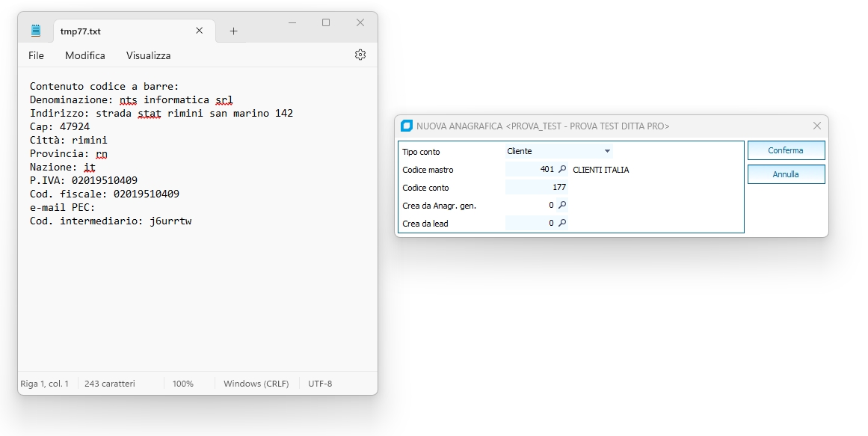
Task: Add a new Notepad tab
Action: [x=233, y=31]
